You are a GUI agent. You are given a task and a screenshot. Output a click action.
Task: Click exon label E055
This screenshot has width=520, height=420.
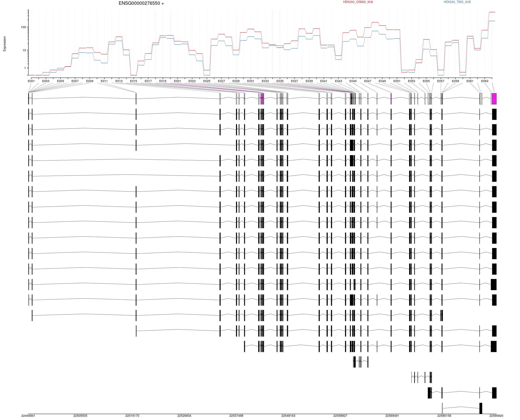pos(426,81)
